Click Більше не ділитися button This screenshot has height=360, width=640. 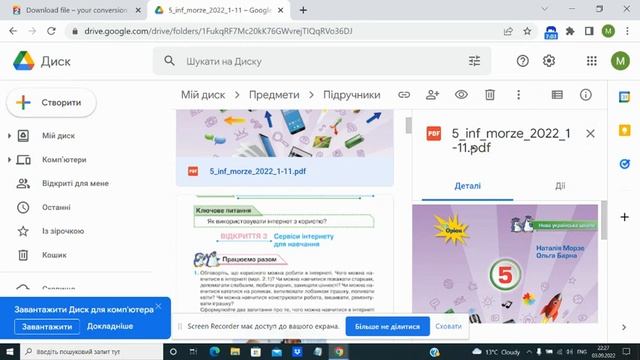[387, 326]
